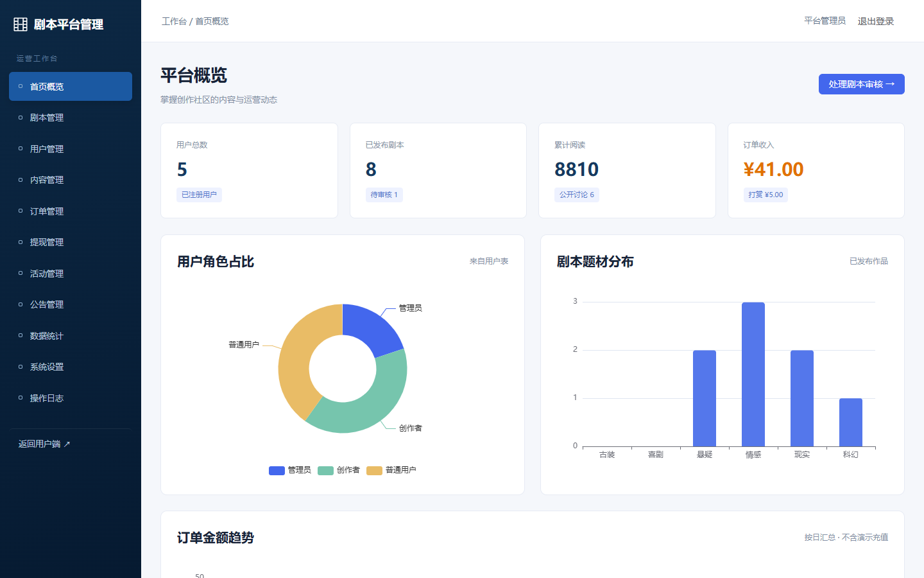
Task: Go to 用户管理 page
Action: 71,149
